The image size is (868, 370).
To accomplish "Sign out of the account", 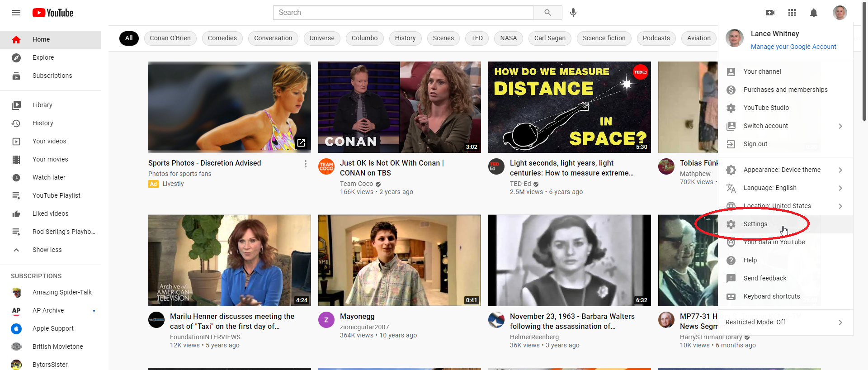I will pyautogui.click(x=786, y=144).
